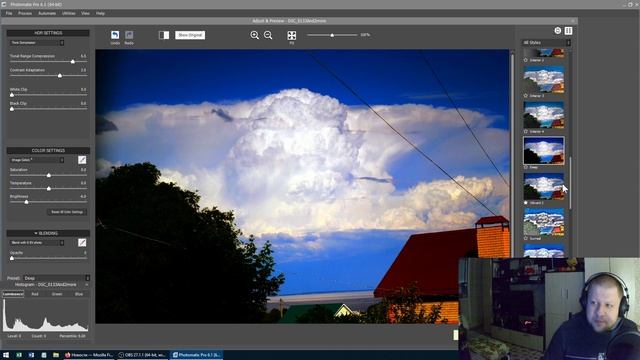
Task: Click the brush icon in the Blending section
Action: pos(82,242)
